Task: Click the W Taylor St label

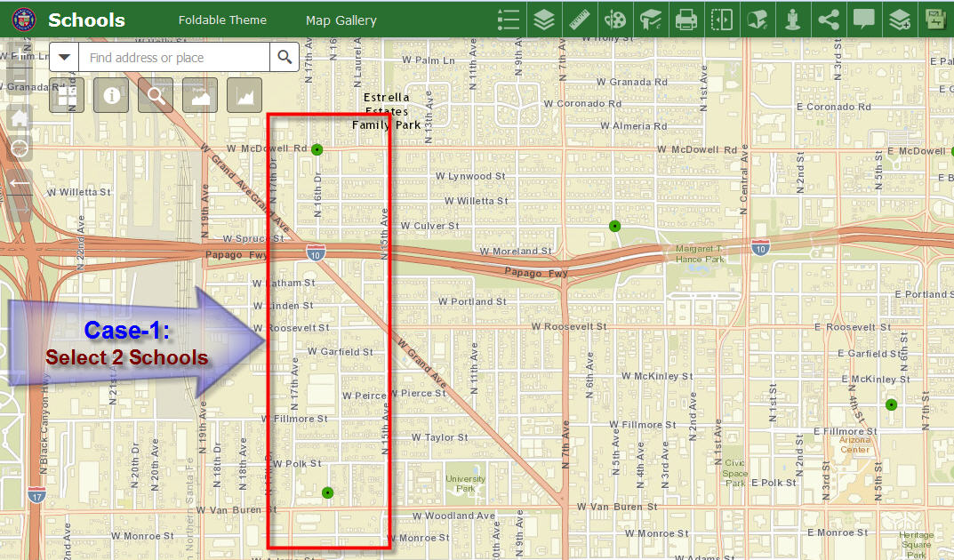Action: click(440, 437)
